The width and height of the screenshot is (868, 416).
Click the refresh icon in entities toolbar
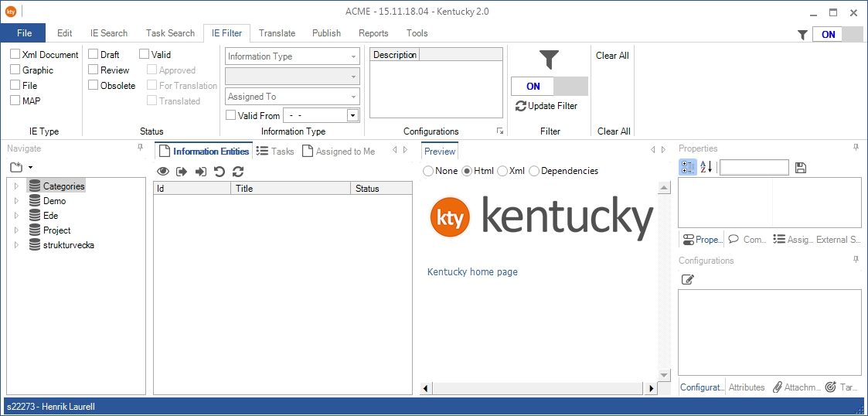click(237, 172)
